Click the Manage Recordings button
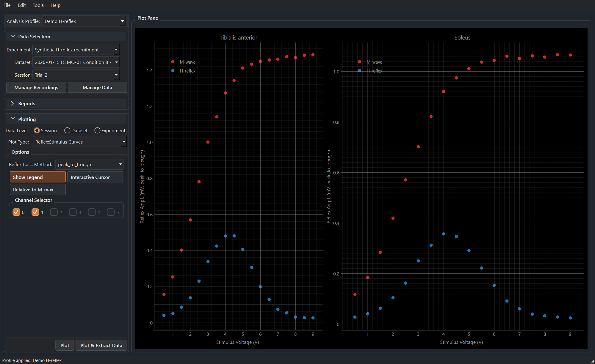 (x=36, y=87)
